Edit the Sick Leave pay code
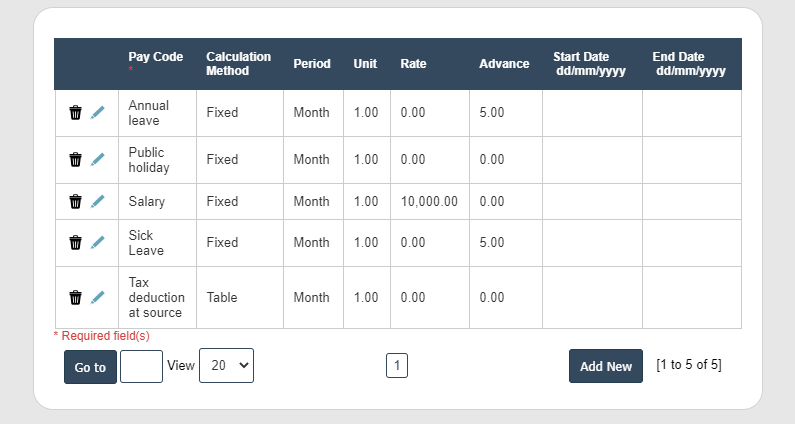The image size is (795, 424). coord(97,243)
